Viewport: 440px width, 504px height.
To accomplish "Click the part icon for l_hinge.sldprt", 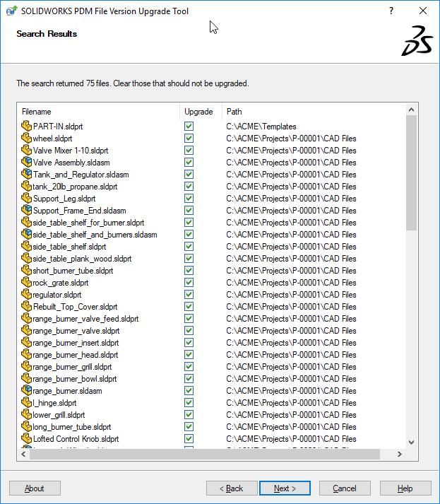I will (26, 402).
